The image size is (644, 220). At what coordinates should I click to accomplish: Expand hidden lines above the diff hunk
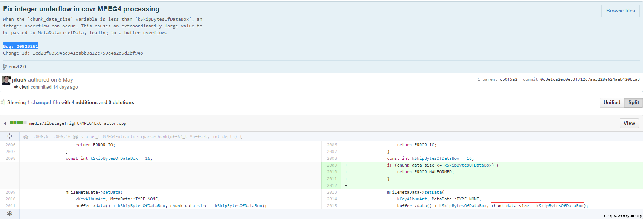(10, 136)
